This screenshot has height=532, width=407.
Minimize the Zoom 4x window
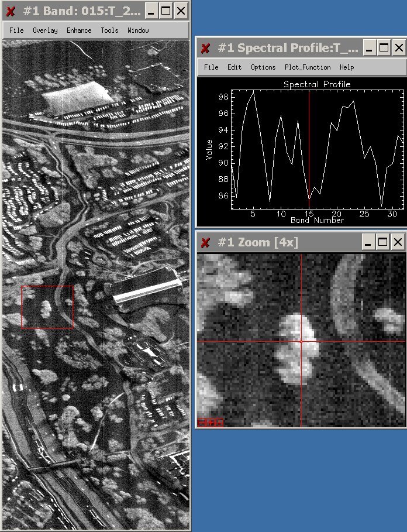(368, 242)
